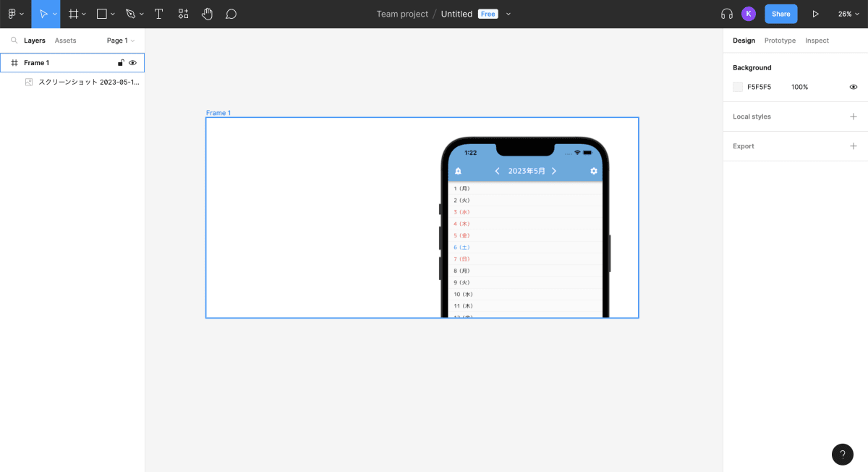868x472 pixels.
Task: Click the 7（日） row in mockup
Action: [525, 259]
